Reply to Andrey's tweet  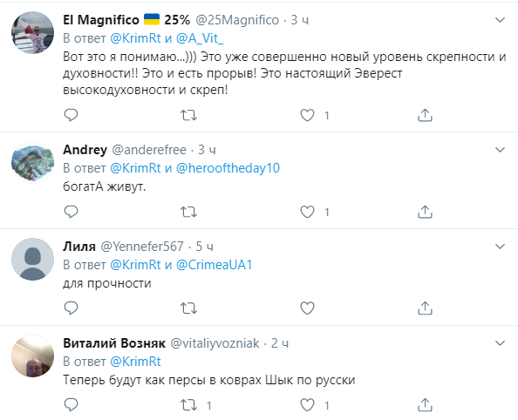[x=71, y=212]
